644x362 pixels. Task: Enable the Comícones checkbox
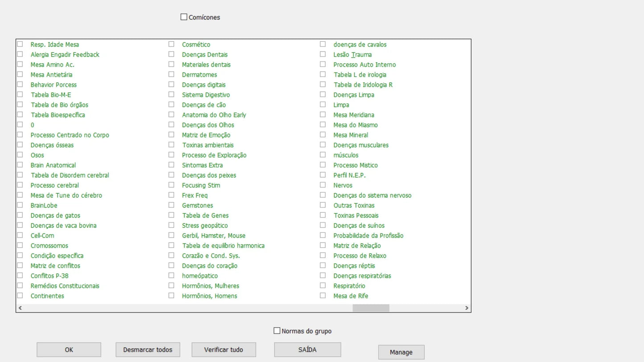[x=184, y=17]
